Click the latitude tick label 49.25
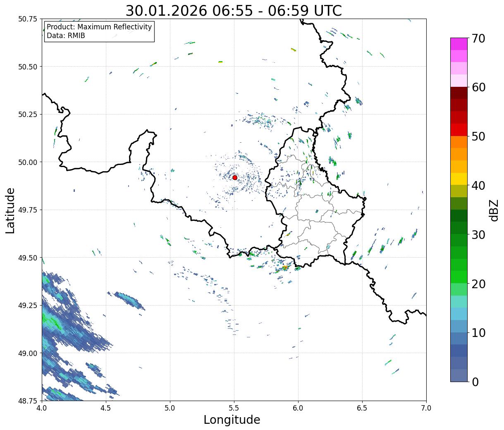 [x=28, y=306]
